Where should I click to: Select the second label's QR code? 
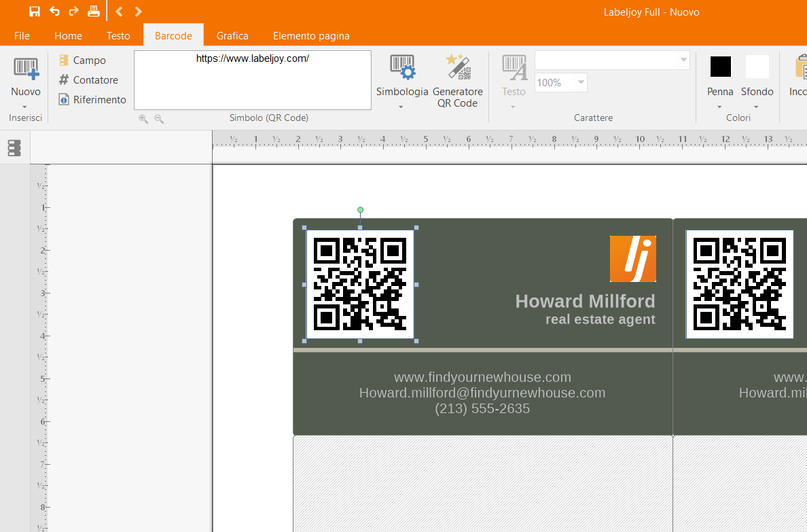pyautogui.click(x=740, y=284)
